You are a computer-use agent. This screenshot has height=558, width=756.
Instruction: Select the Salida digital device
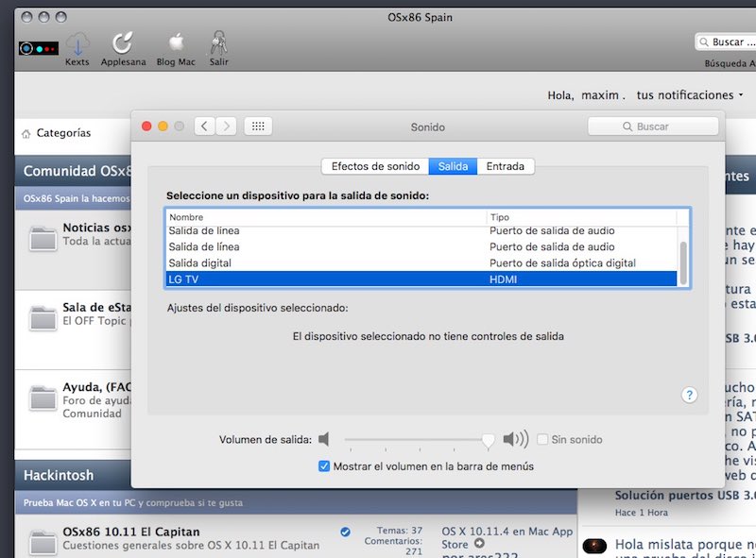point(421,263)
